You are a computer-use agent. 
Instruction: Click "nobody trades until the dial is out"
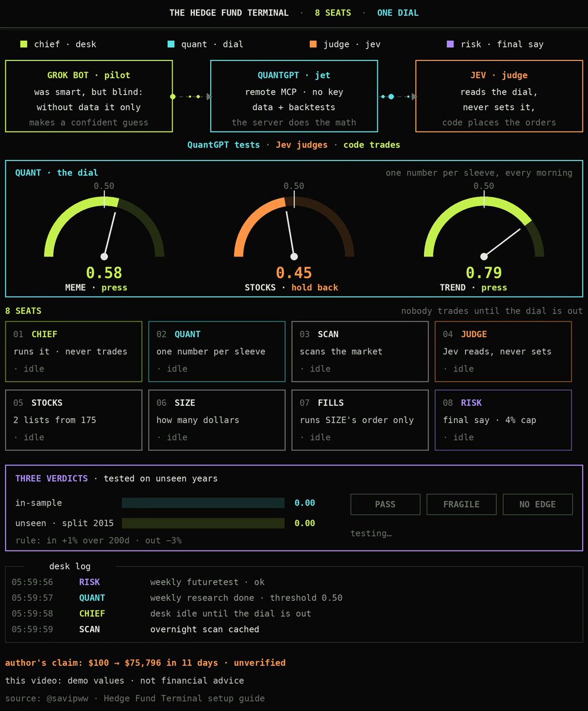492,311
